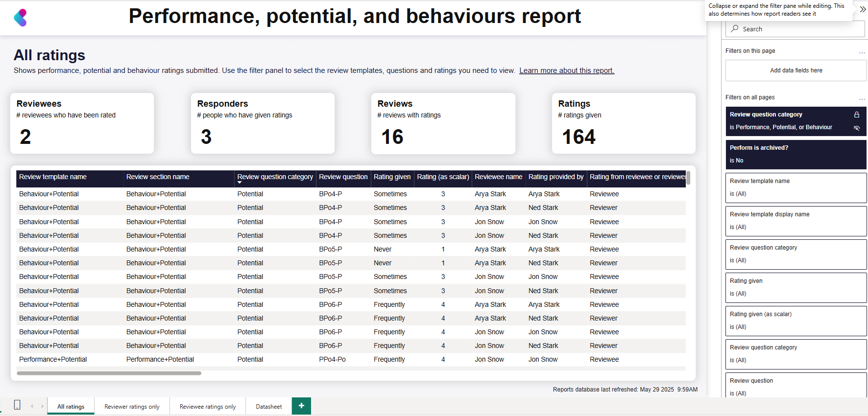Open more options for Filters on this page
This screenshot has width=868, height=416.
pyautogui.click(x=862, y=51)
